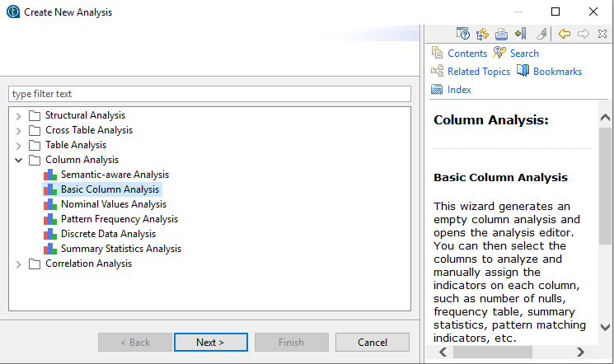Screen dimensions: 614x364
Task: Open the help Contents link
Action: click(466, 54)
